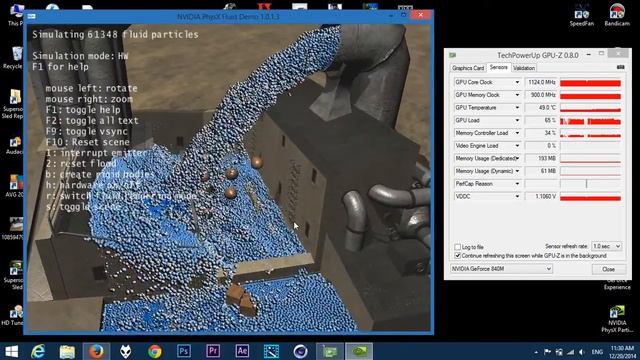This screenshot has height=360, width=640.
Task: Open the film-strip video editor taskbar icon
Action: (271, 351)
